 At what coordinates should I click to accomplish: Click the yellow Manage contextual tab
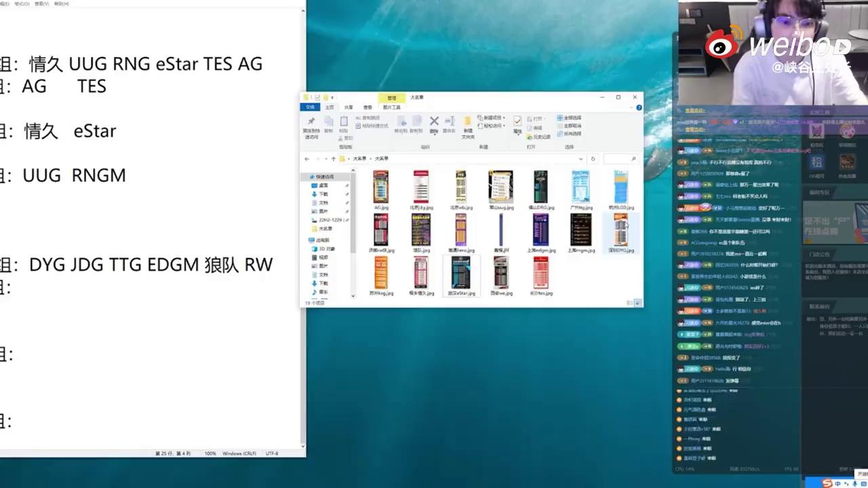[x=391, y=98]
